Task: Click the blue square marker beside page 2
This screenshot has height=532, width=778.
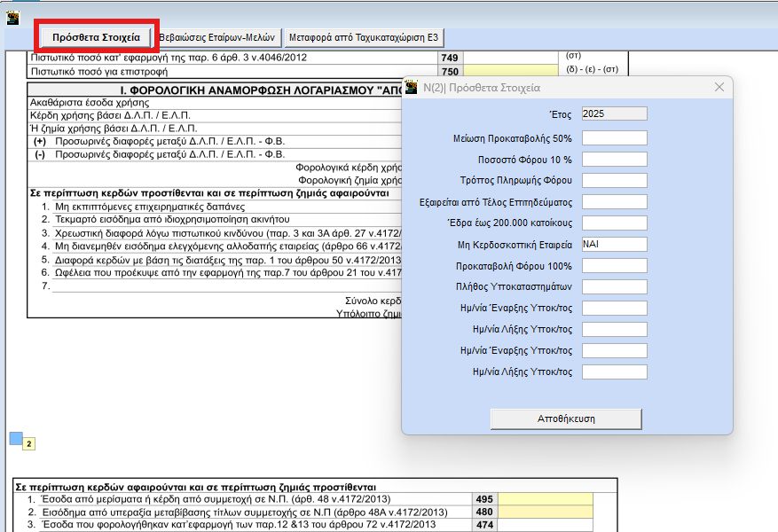Action: (x=15, y=438)
